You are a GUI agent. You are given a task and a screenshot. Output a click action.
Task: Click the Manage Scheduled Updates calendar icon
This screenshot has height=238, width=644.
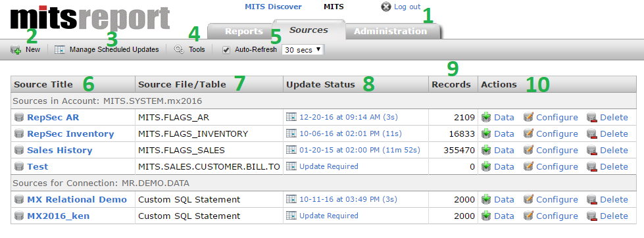pyautogui.click(x=60, y=50)
